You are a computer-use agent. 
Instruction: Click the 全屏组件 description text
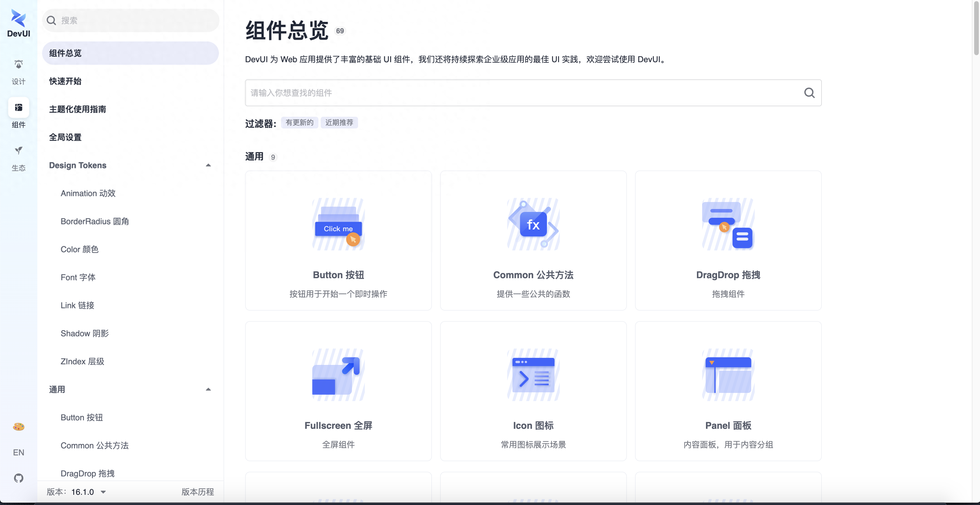338,445
